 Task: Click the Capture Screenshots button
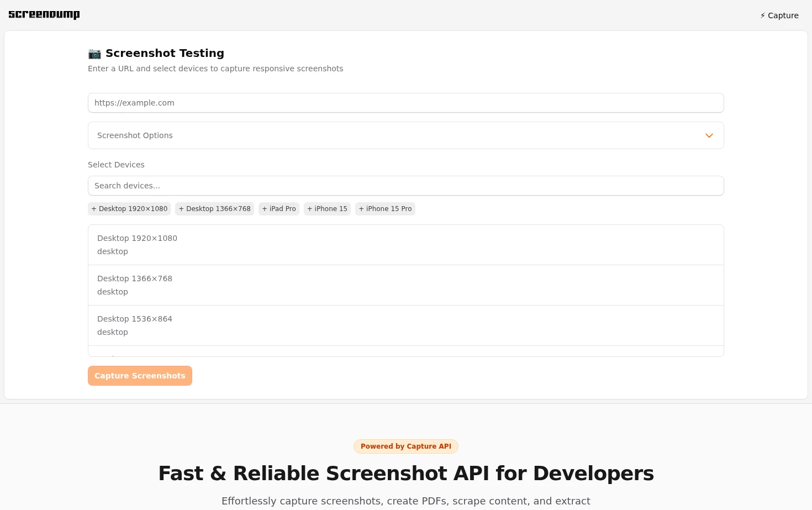(x=140, y=376)
